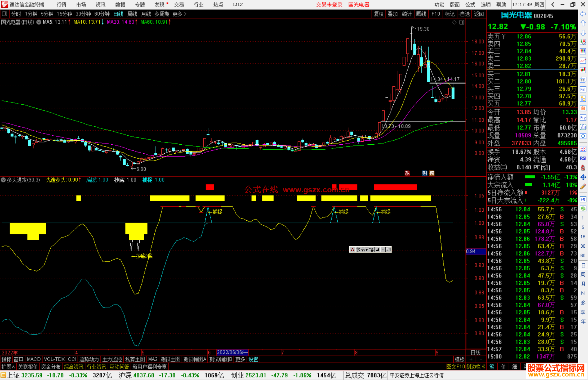Screen dimensions: 588x380
Task: Click the 日线 period selector at bottom right
Action: click(x=476, y=352)
